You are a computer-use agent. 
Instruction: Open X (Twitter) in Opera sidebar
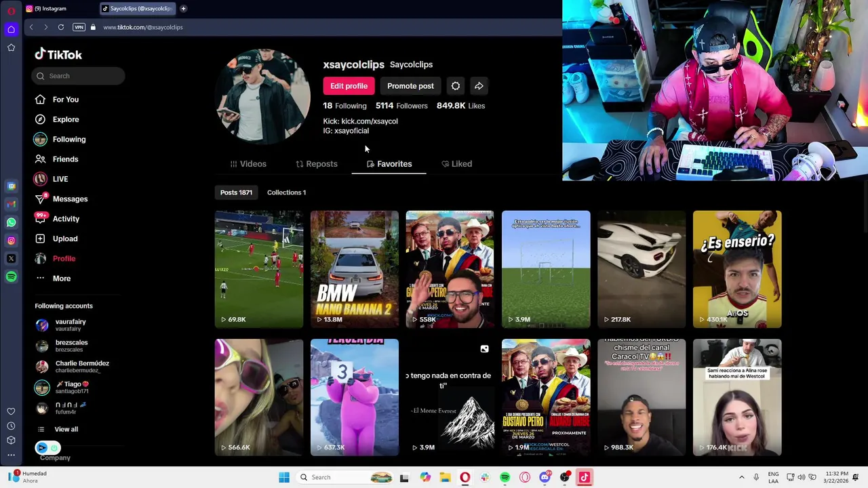11,258
